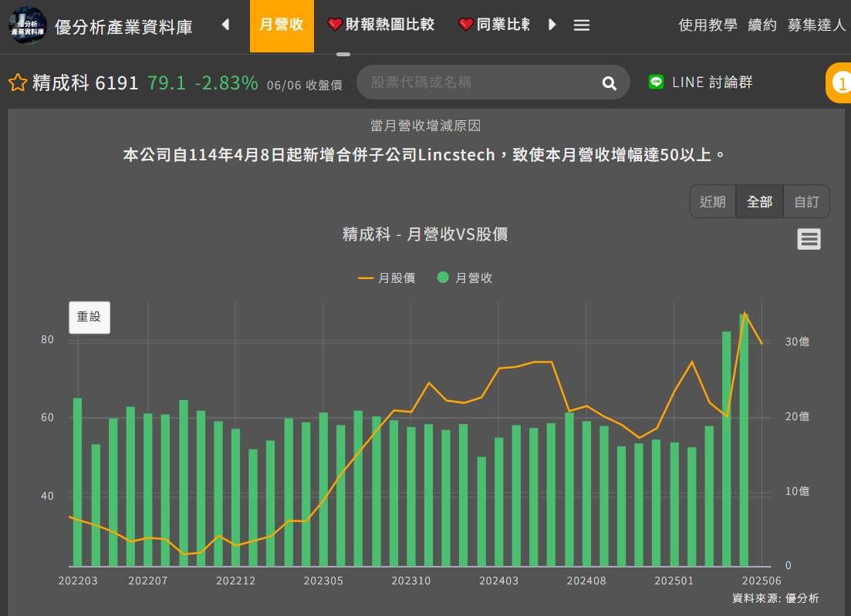The height and width of the screenshot is (616, 851).
Task: Reset chart zoom with 重設 button
Action: [x=89, y=317]
